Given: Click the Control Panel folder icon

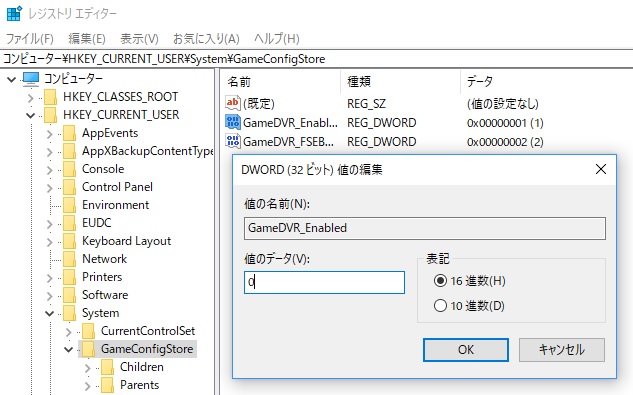Looking at the screenshot, I should [x=69, y=187].
